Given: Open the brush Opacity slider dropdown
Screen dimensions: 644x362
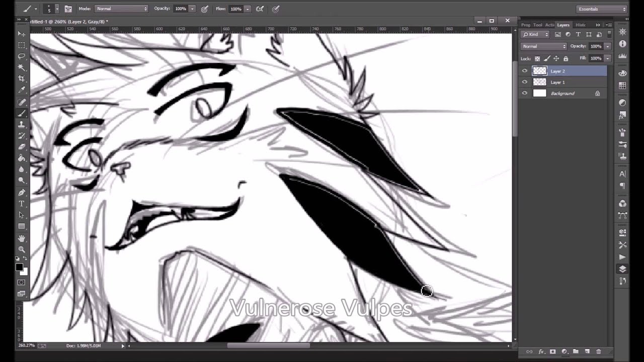Looking at the screenshot, I should pos(192,9).
